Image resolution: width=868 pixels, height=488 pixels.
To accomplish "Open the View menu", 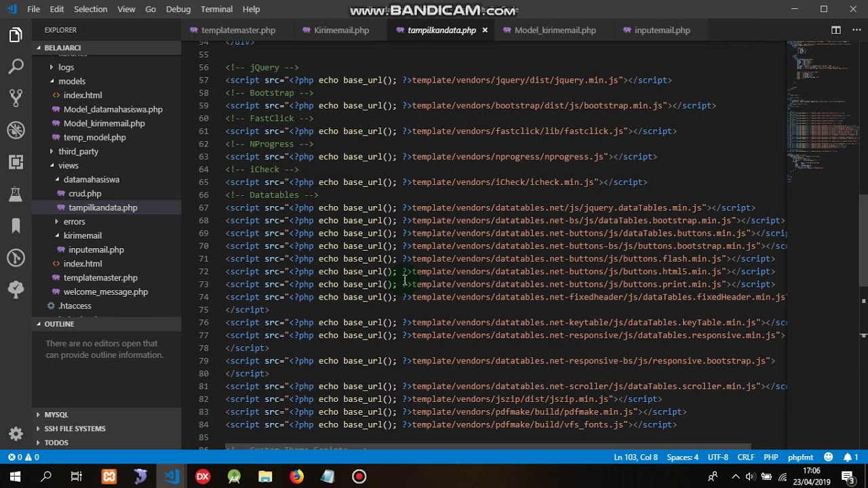I will [x=126, y=9].
